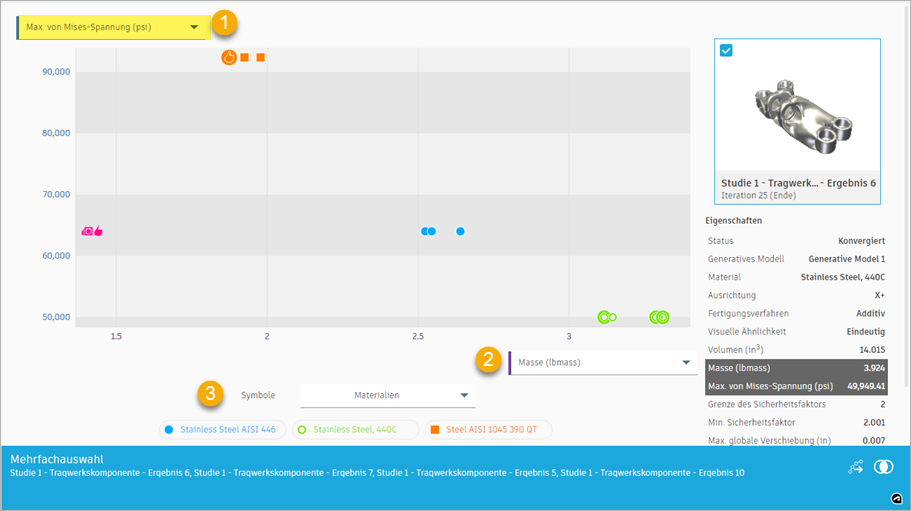
Task: Click the orange thumbs-up marker in the plot
Action: 229,57
